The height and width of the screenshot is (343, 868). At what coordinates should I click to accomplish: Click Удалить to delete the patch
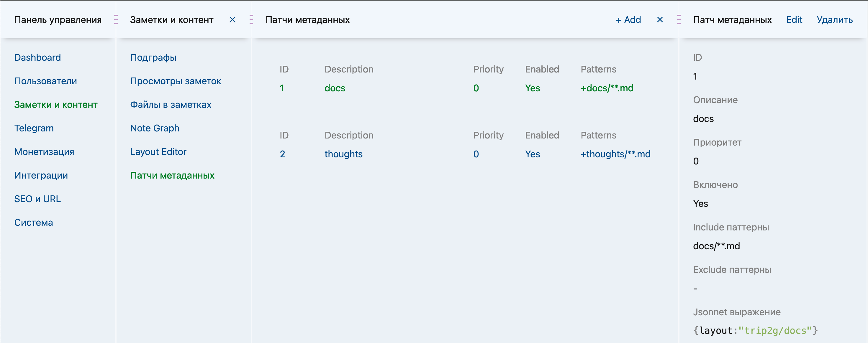pyautogui.click(x=834, y=20)
